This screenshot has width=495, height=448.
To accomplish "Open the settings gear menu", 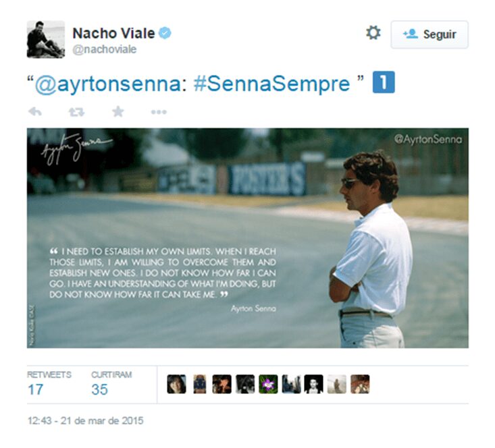I will click(x=373, y=33).
